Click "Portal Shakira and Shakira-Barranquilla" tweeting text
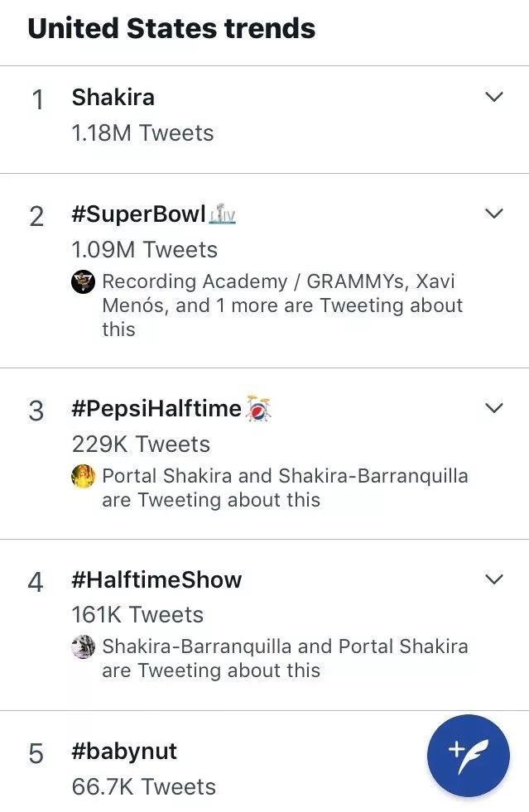This screenshot has height=812, width=529. [x=285, y=477]
